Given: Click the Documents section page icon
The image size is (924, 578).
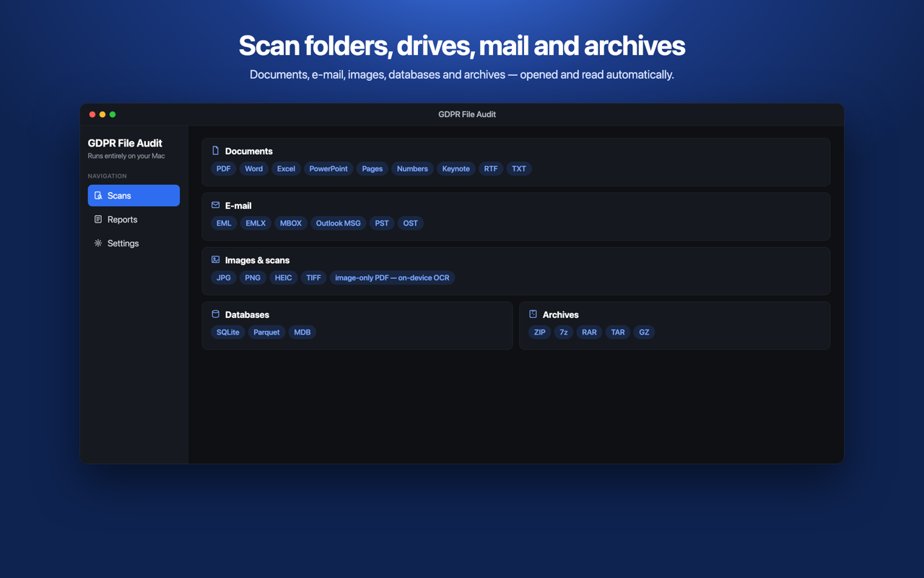Looking at the screenshot, I should (215, 151).
